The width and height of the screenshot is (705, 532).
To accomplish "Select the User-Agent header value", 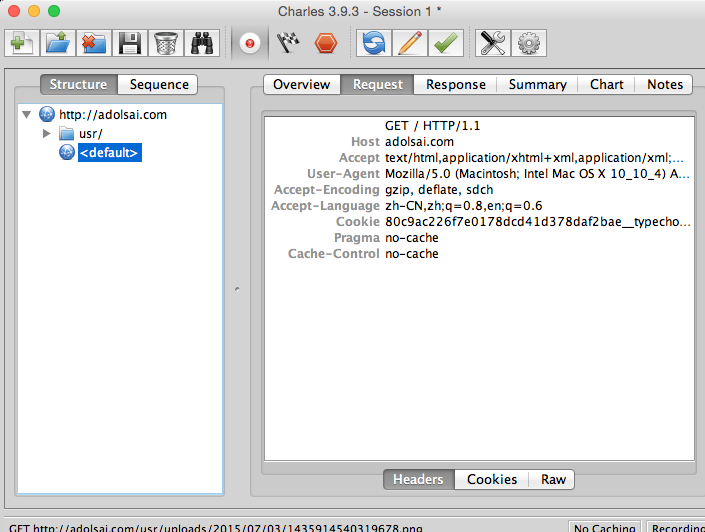I will point(537,174).
